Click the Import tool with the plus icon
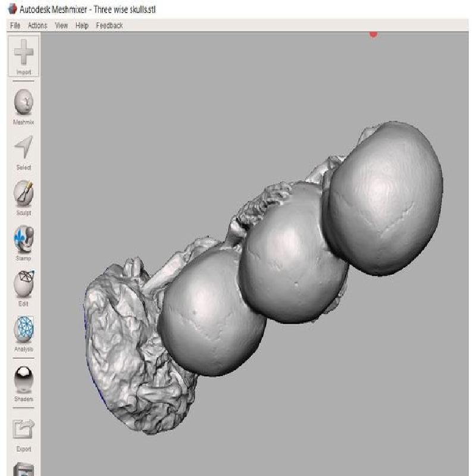Image resolution: width=476 pixels, height=476 pixels. [24, 56]
